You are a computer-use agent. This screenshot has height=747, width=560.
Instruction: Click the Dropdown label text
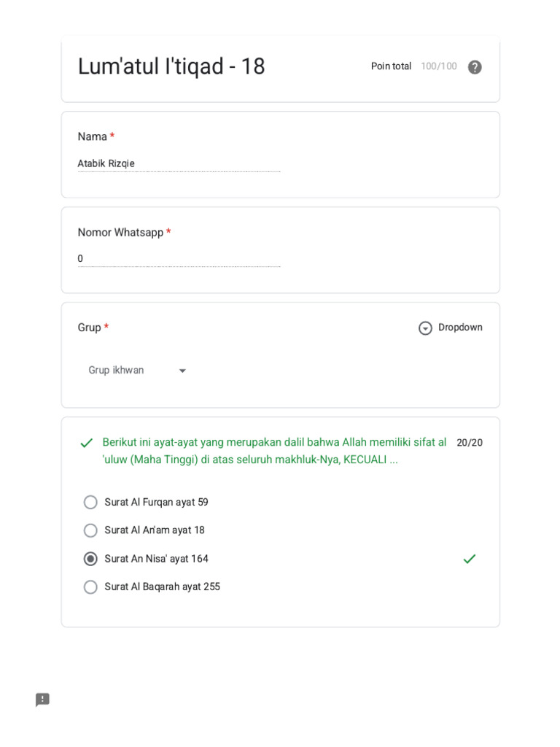[x=460, y=328]
